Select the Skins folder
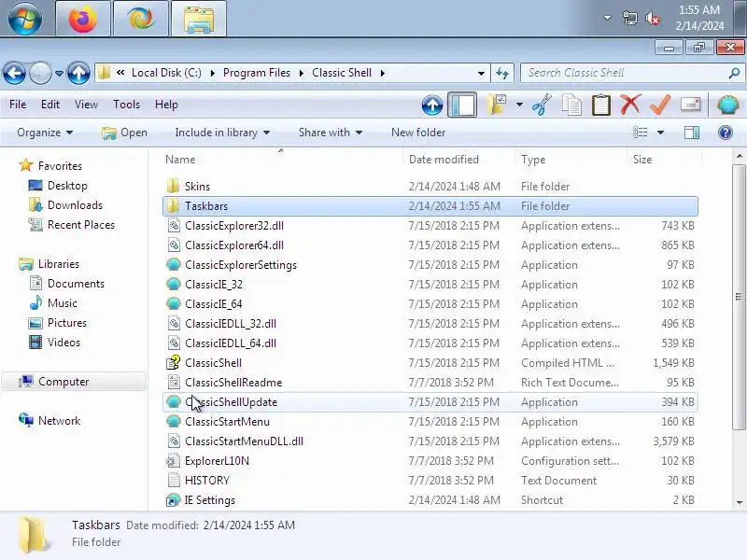The image size is (747, 560). coord(430,186)
